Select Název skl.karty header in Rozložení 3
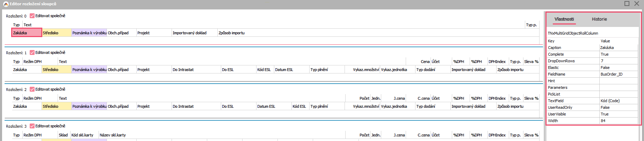 pyautogui.click(x=113, y=135)
